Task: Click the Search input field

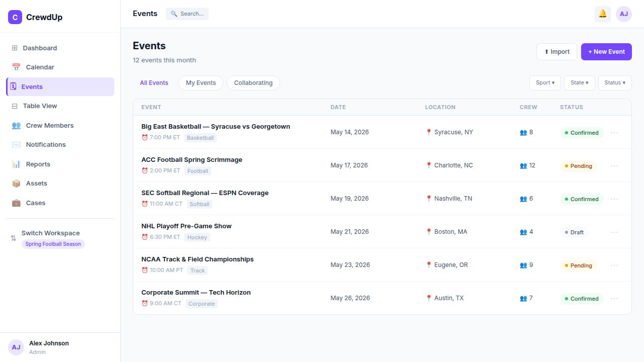Action: 187,14
